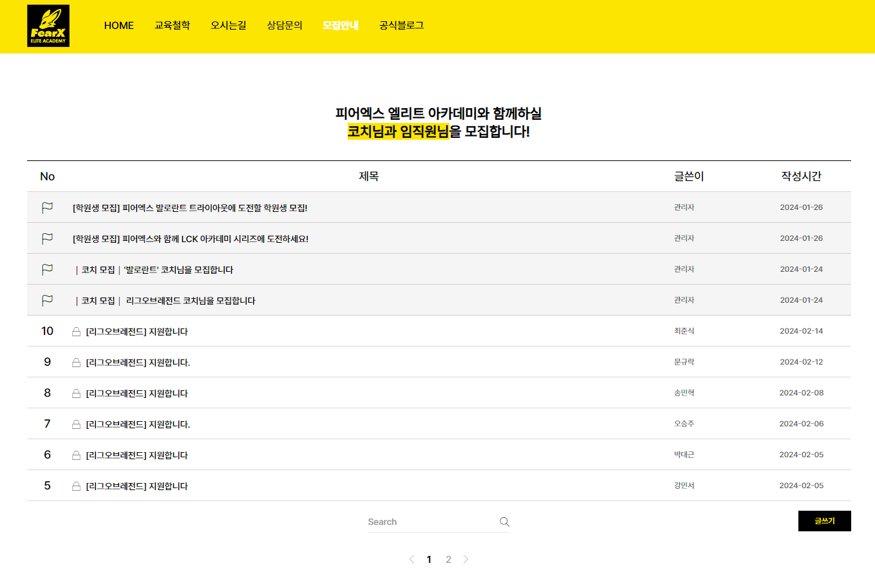
Task: Click the date 2024-02-08
Action: 802,393
